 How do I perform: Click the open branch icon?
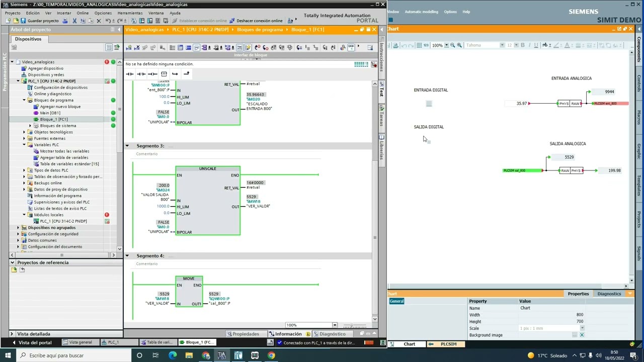click(x=175, y=74)
